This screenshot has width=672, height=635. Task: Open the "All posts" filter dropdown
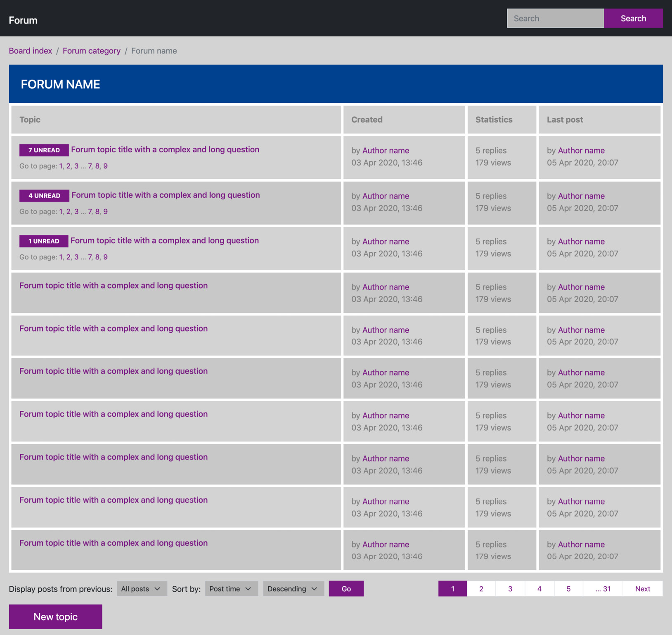pos(142,589)
